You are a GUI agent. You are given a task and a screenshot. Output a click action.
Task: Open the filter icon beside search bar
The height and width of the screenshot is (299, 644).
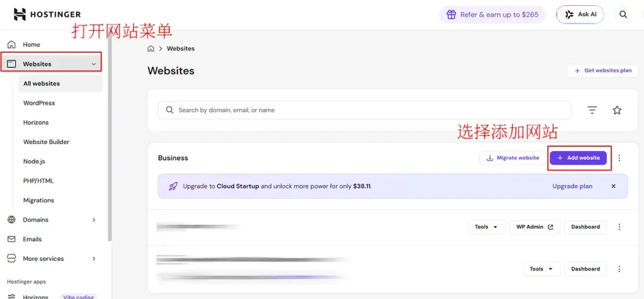(x=592, y=110)
